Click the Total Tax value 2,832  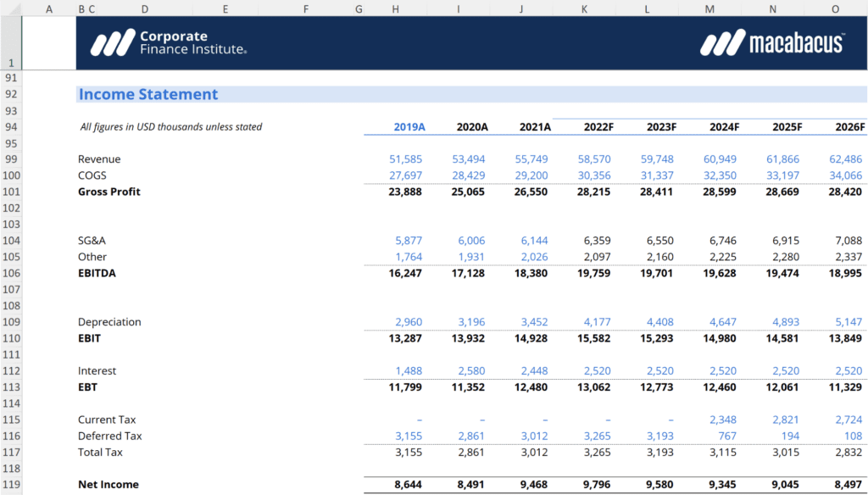point(850,452)
